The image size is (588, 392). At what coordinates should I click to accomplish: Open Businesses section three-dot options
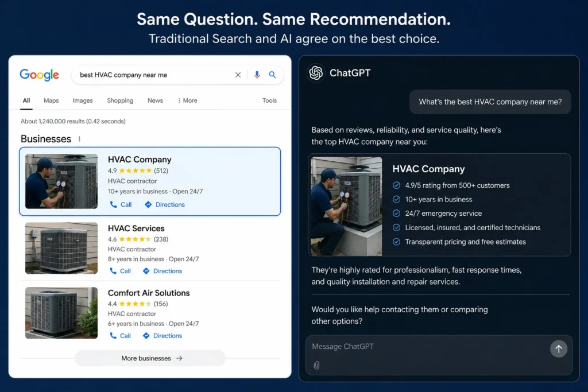[79, 139]
